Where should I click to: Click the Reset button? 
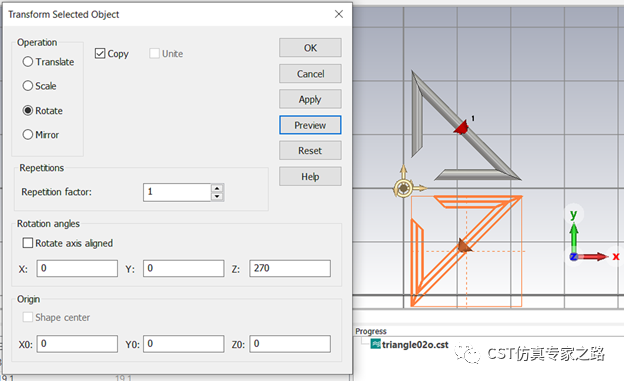pos(310,150)
